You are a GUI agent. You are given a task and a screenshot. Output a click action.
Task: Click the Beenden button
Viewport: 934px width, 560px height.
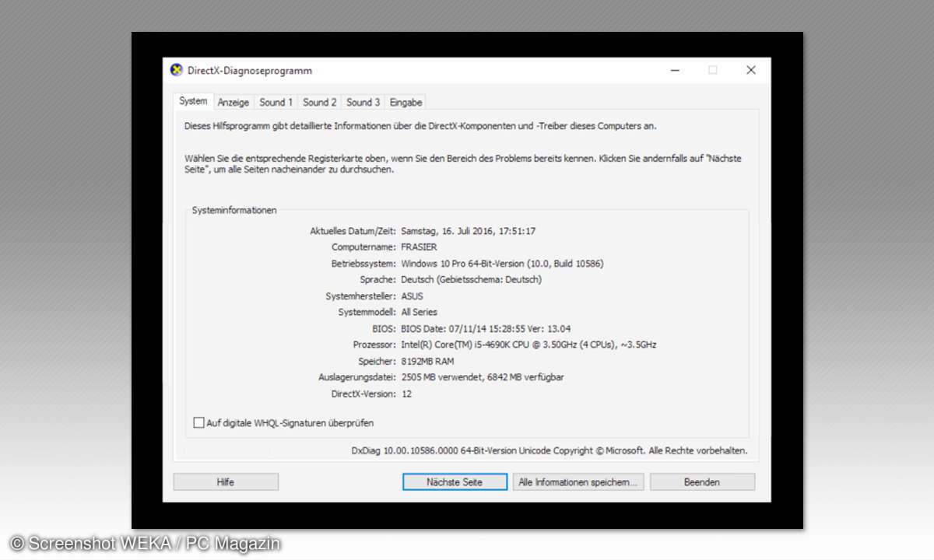point(702,482)
